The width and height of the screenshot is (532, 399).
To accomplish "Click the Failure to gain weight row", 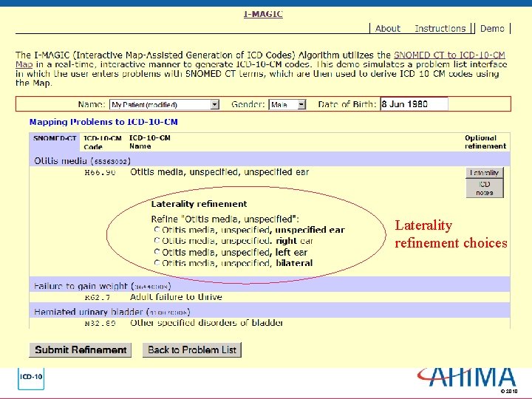I will (x=270, y=286).
